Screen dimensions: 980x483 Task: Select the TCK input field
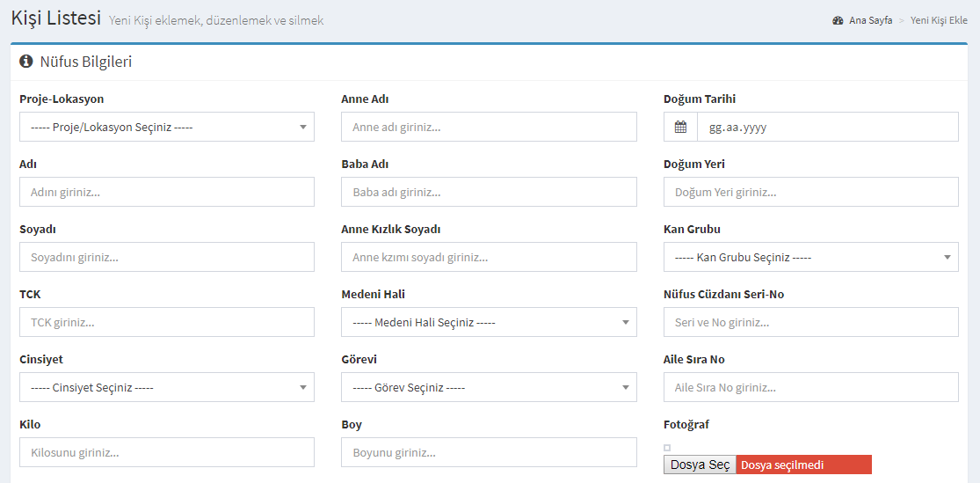167,322
